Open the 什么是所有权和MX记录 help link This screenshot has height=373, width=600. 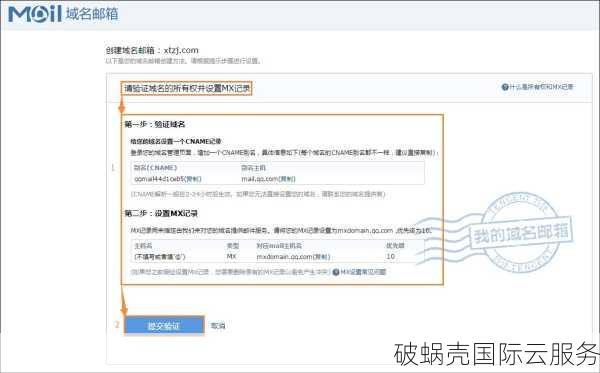click(541, 87)
